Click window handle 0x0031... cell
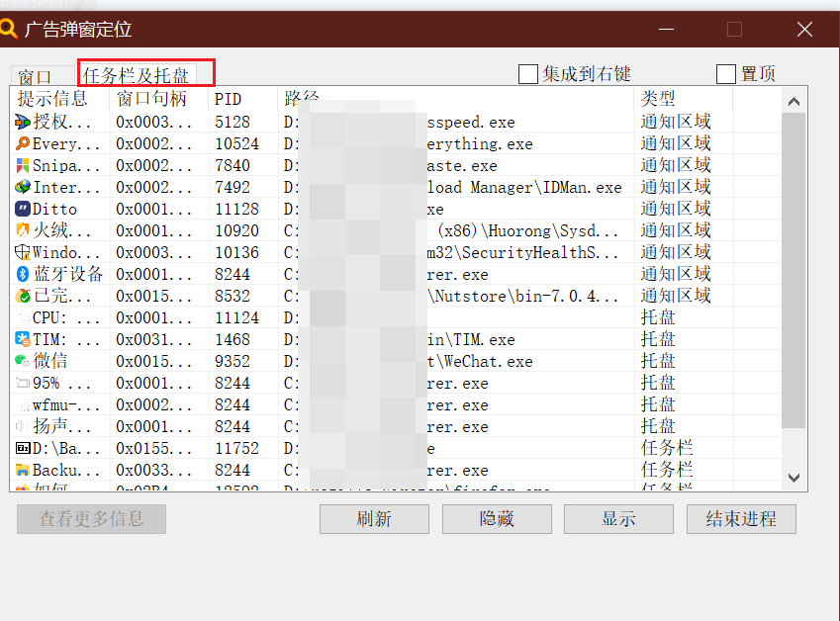This screenshot has height=621, width=840. click(153, 339)
